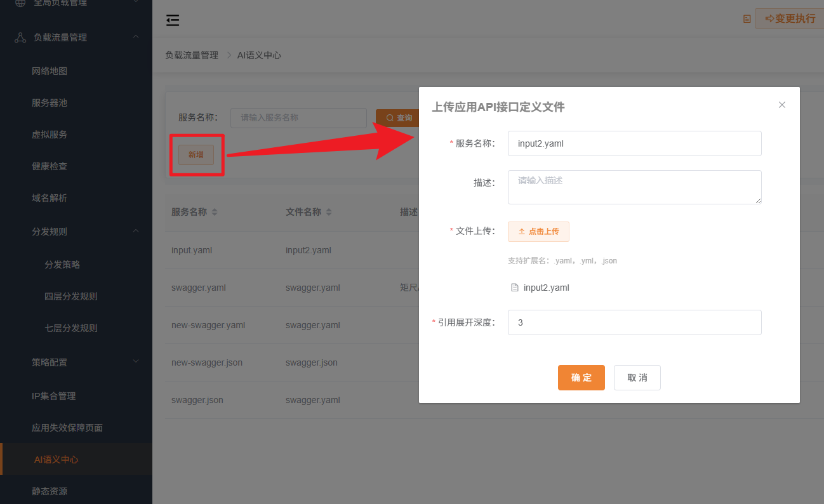Close the upload dialog with the X
The image size is (824, 504).
782,105
